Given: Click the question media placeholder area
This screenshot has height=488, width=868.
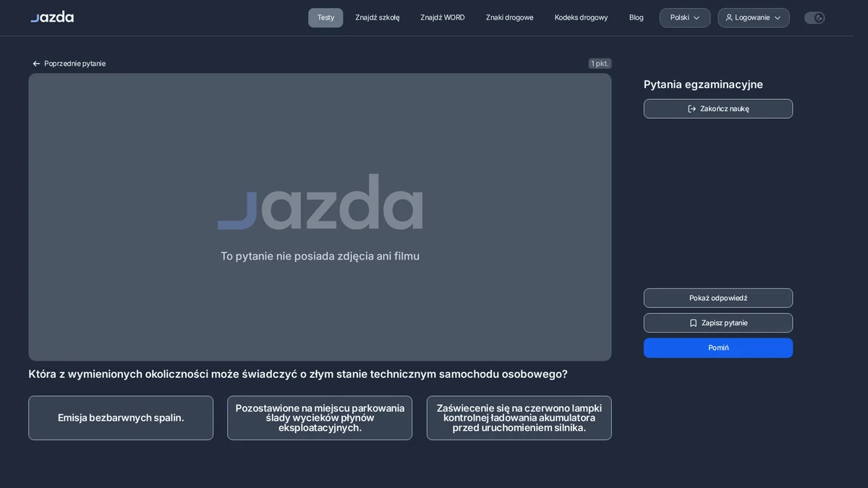Looking at the screenshot, I should pyautogui.click(x=320, y=217).
